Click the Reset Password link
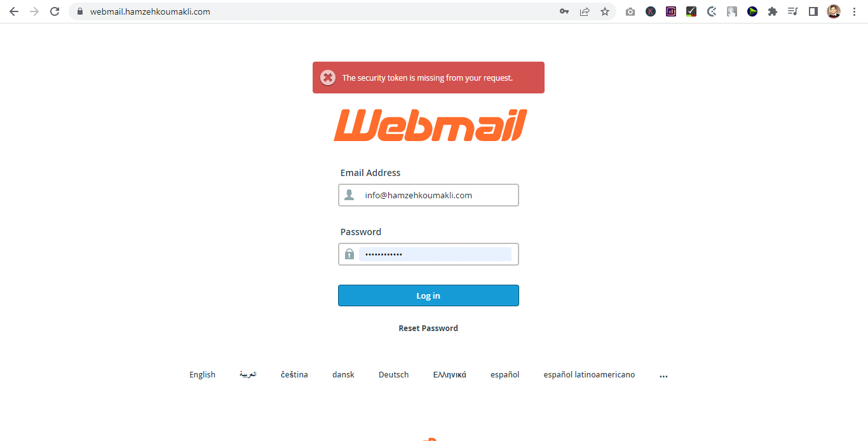Screen dimensions: 868x441 428,329
